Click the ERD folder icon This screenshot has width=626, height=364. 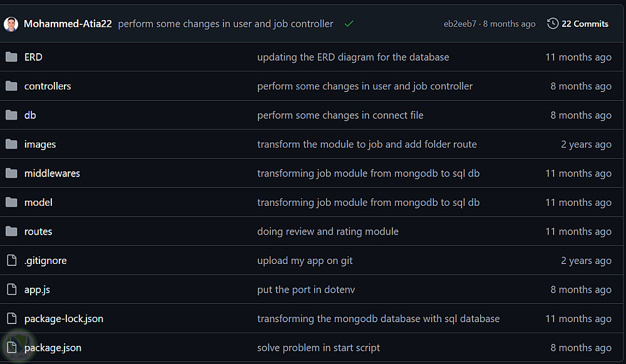pos(11,57)
